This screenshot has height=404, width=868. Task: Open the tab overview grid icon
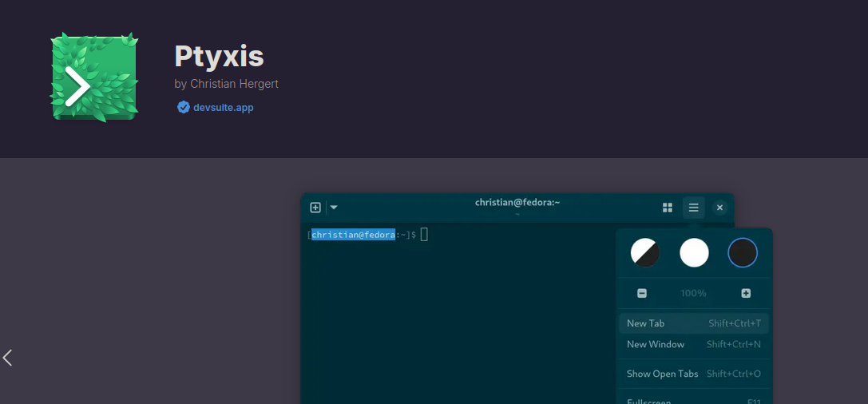[668, 208]
